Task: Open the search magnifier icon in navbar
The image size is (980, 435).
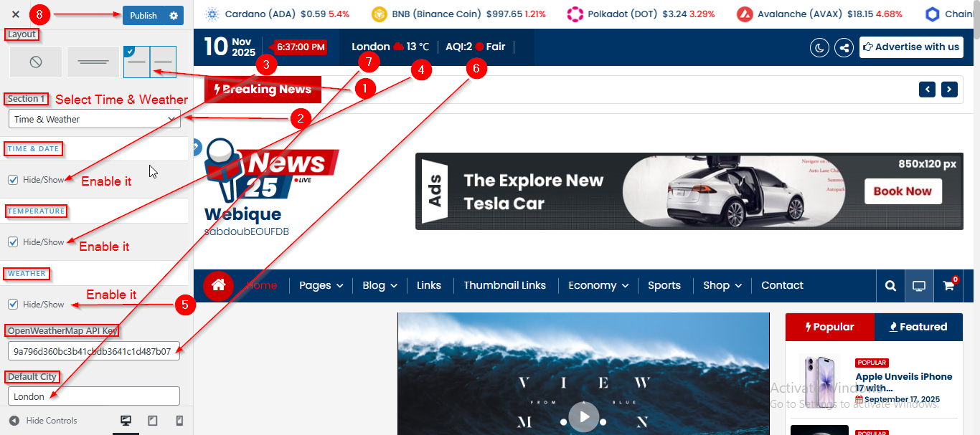Action: pos(890,285)
